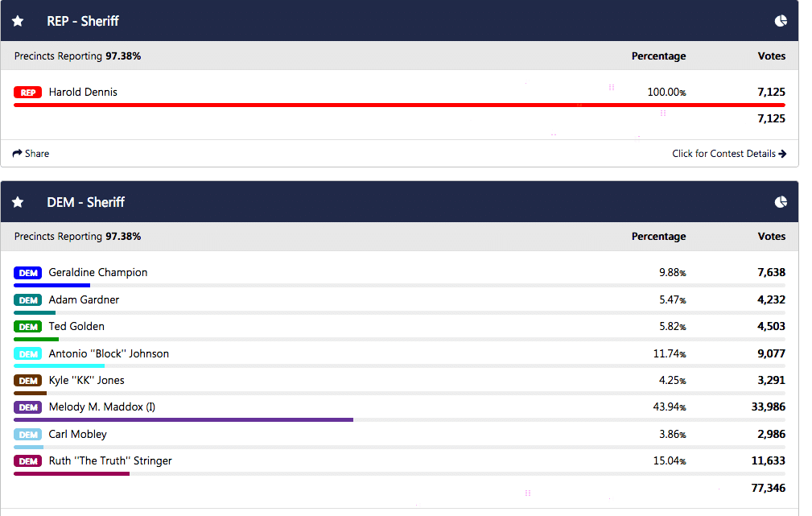Click the arrow icon after Contest Details

tap(782, 153)
